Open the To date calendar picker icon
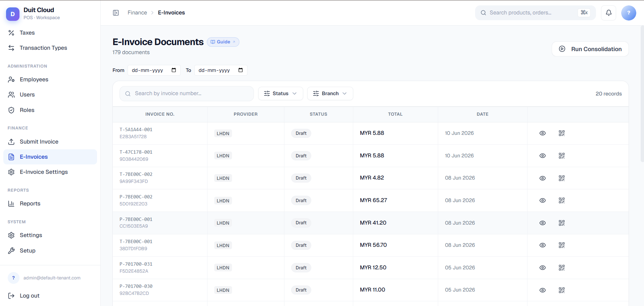The width and height of the screenshot is (644, 306). [x=240, y=70]
